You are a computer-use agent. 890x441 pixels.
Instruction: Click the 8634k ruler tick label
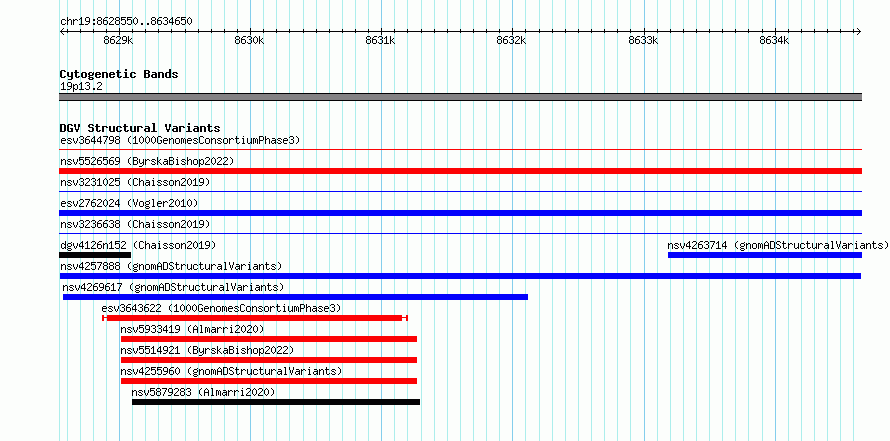774,41
